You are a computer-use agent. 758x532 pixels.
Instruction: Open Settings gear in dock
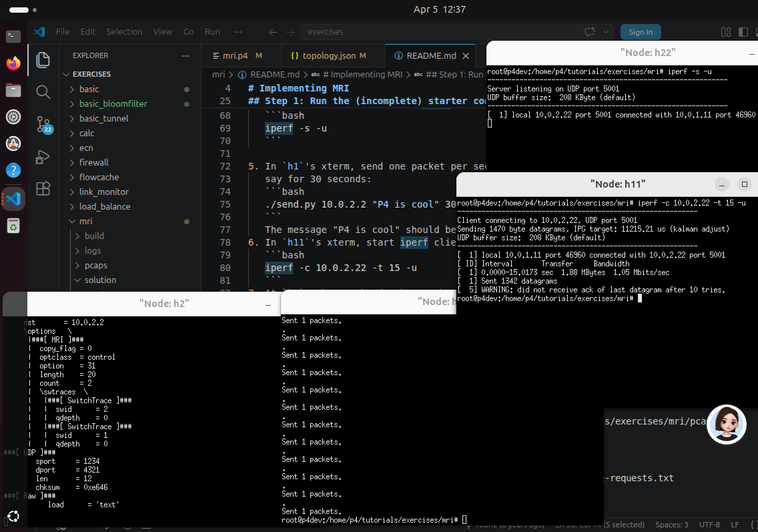pyautogui.click(x=13, y=117)
